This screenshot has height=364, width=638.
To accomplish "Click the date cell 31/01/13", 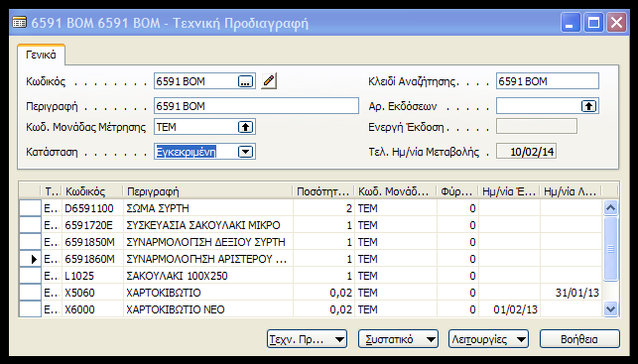I will pos(571,293).
